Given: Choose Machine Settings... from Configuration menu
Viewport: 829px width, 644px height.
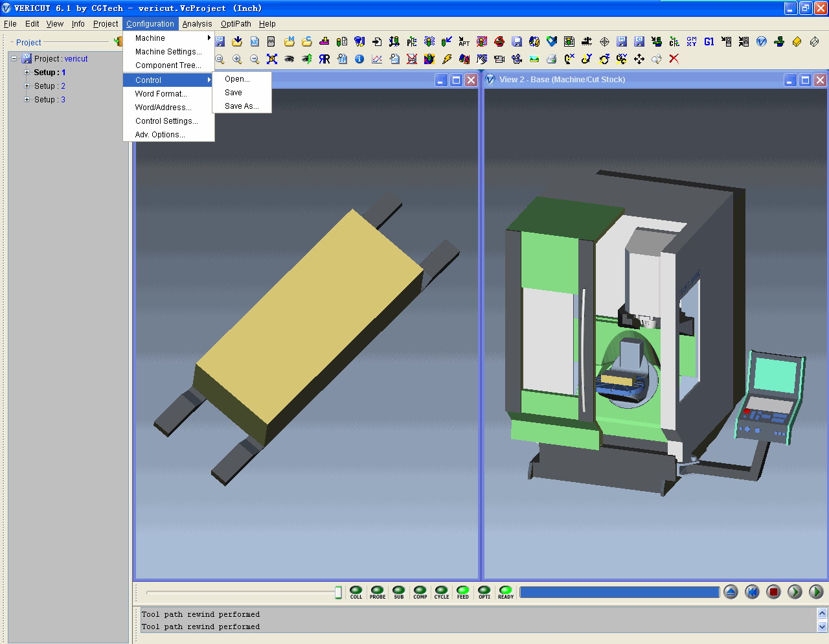Looking at the screenshot, I should click(x=168, y=52).
